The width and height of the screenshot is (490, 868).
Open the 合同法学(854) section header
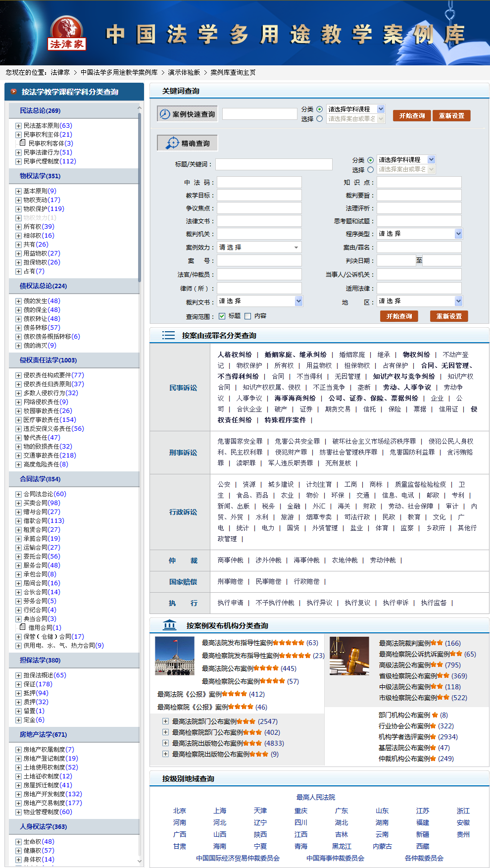point(74,479)
